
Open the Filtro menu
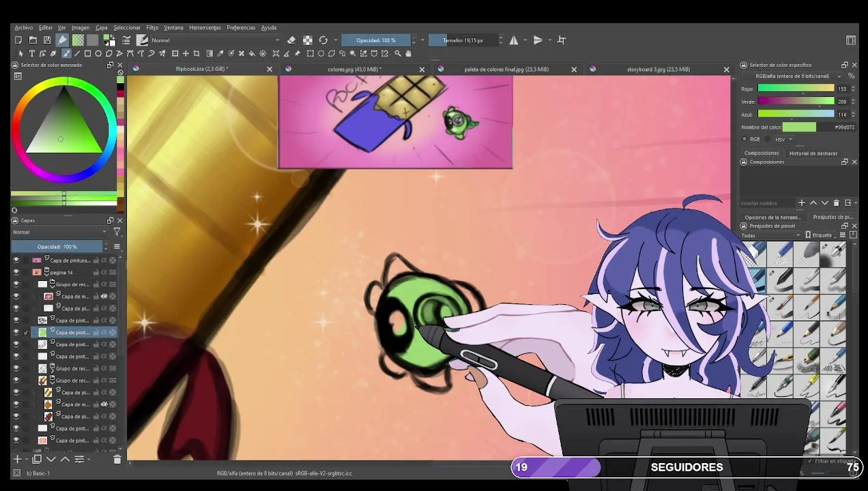pyautogui.click(x=152, y=28)
